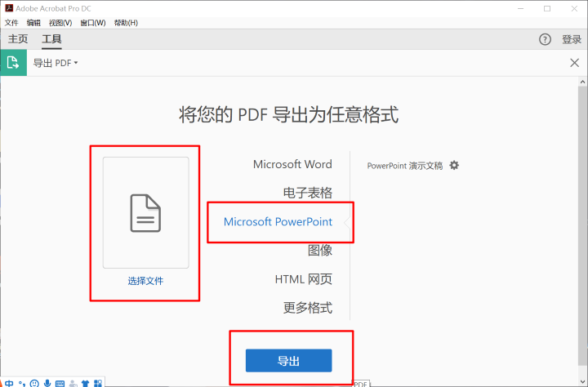Screen dimensions: 588x387
Task: Open the IME skin shirt icon
Action: coord(86,384)
